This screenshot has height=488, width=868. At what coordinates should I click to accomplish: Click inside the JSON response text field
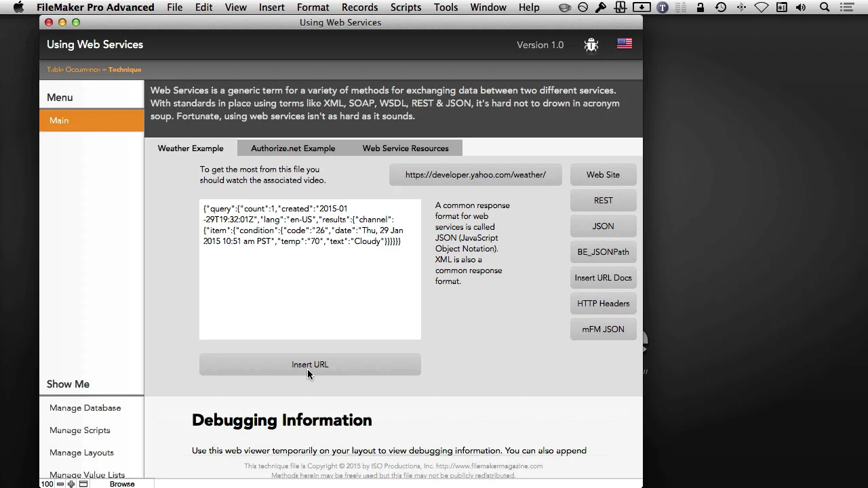(310, 269)
